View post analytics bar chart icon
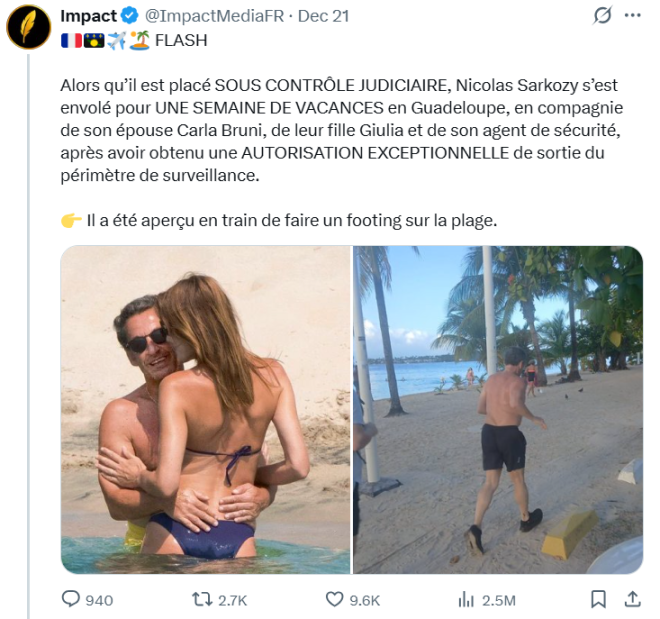The height and width of the screenshot is (619, 660). click(x=466, y=599)
